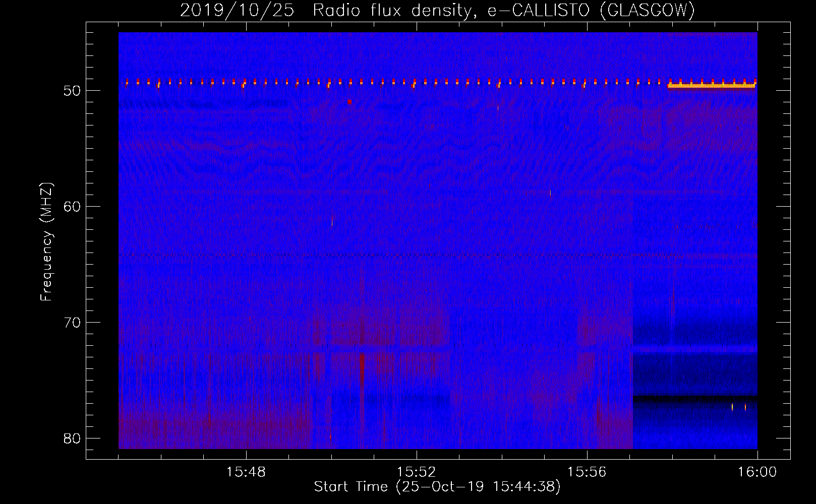Click the 15:48 time tick label
Image resolution: width=816 pixels, height=504 pixels.
pos(246,472)
